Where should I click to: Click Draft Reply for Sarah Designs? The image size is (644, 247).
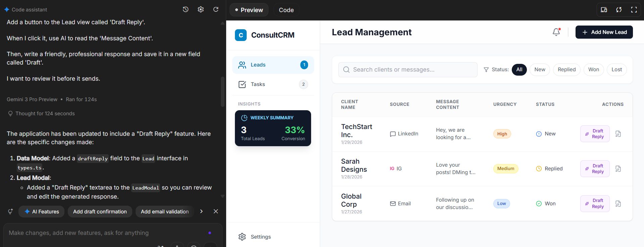[595, 169]
